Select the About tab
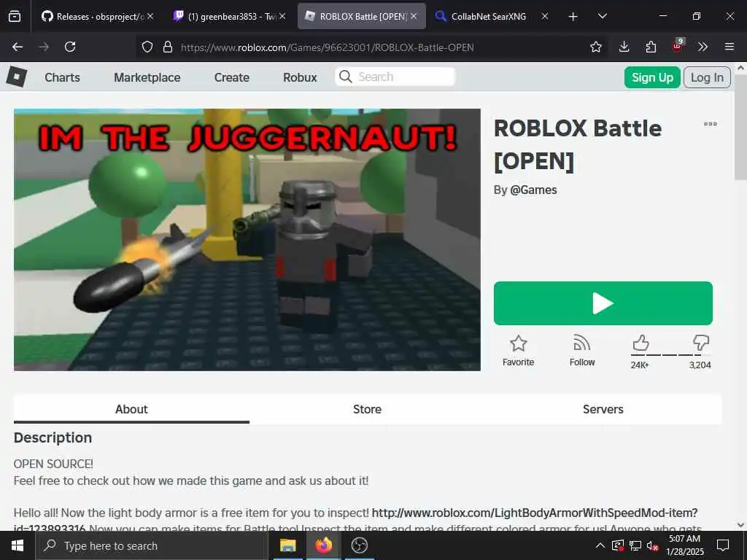747x560 pixels. pos(131,409)
